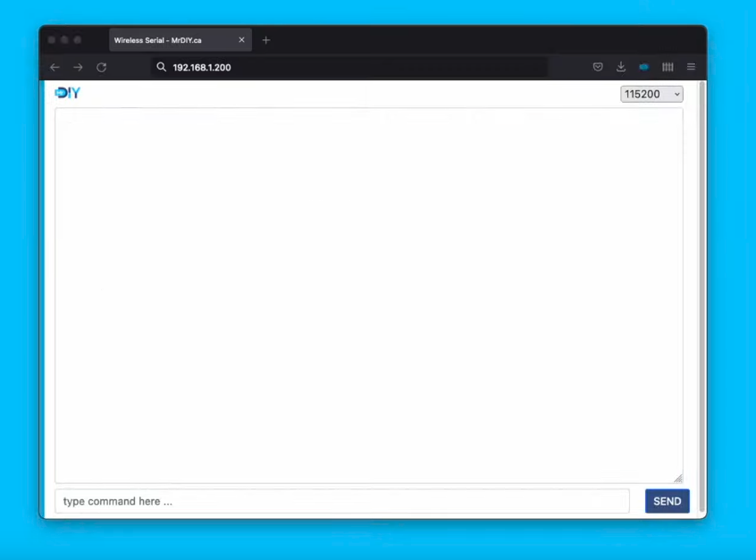The image size is (756, 560).
Task: Open a new tab with plus button
Action: click(x=266, y=40)
